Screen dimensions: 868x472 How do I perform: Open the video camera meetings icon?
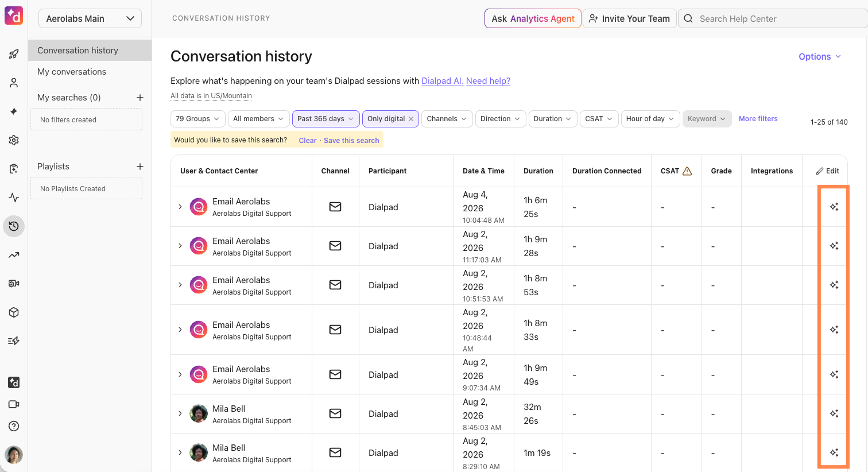(x=14, y=404)
